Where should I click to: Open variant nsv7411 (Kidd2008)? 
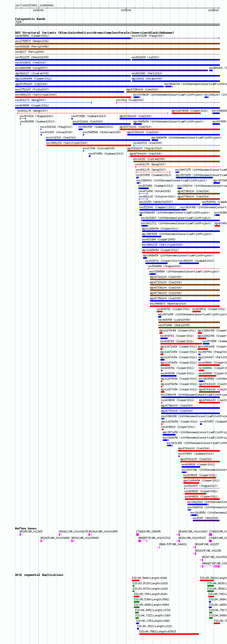130,100
